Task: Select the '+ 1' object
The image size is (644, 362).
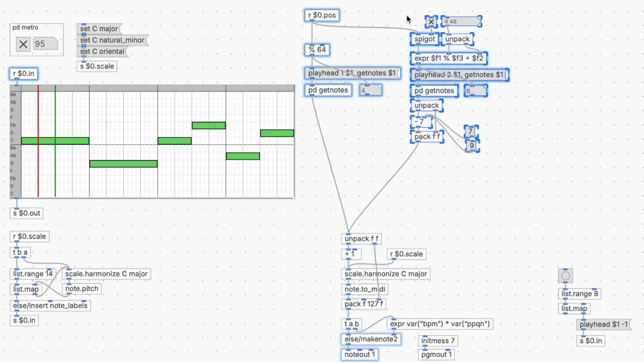Action: coord(350,254)
